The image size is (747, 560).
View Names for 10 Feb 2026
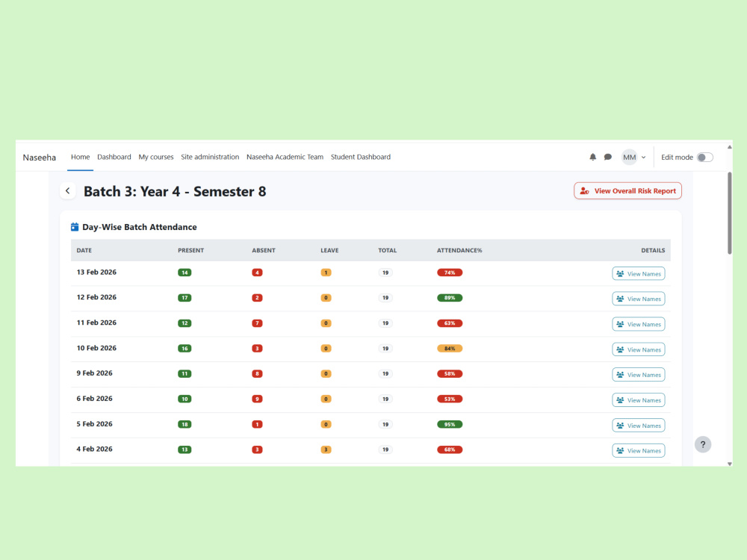pos(639,349)
